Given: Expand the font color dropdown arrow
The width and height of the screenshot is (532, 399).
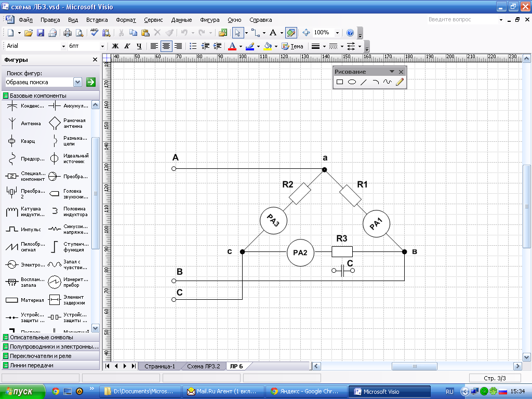Looking at the screenshot, I should point(241,46).
